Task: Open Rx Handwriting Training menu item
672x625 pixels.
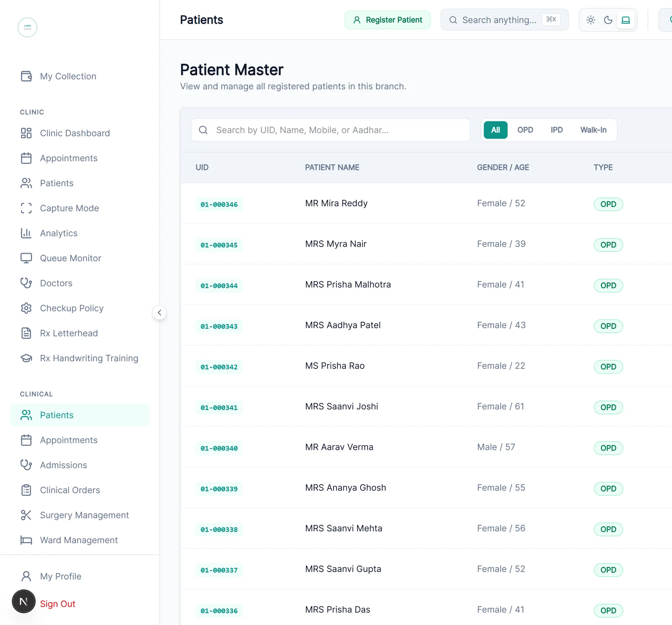Action: tap(79, 358)
